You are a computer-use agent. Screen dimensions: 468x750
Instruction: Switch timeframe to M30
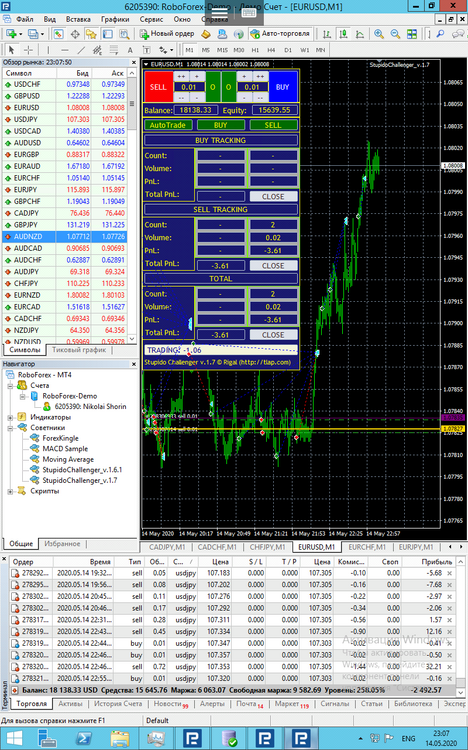point(239,50)
